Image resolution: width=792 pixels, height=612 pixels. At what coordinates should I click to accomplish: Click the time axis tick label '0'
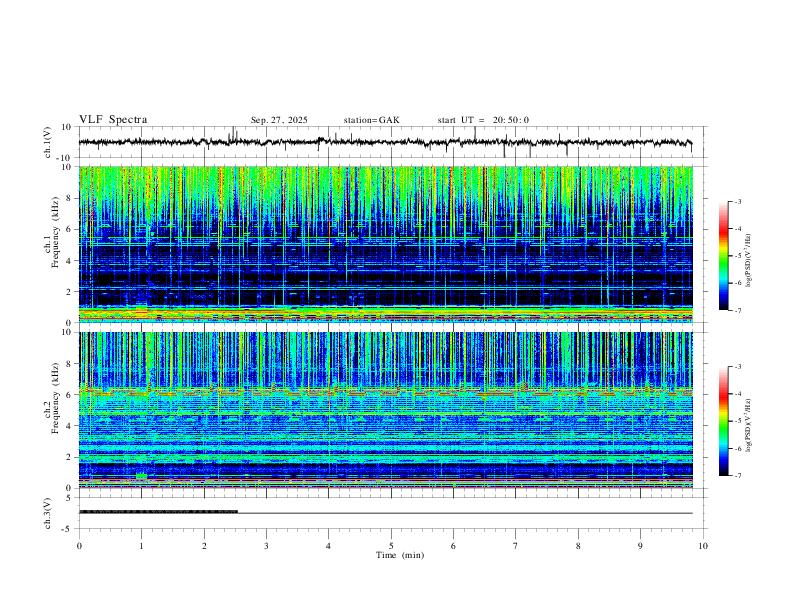[79, 546]
